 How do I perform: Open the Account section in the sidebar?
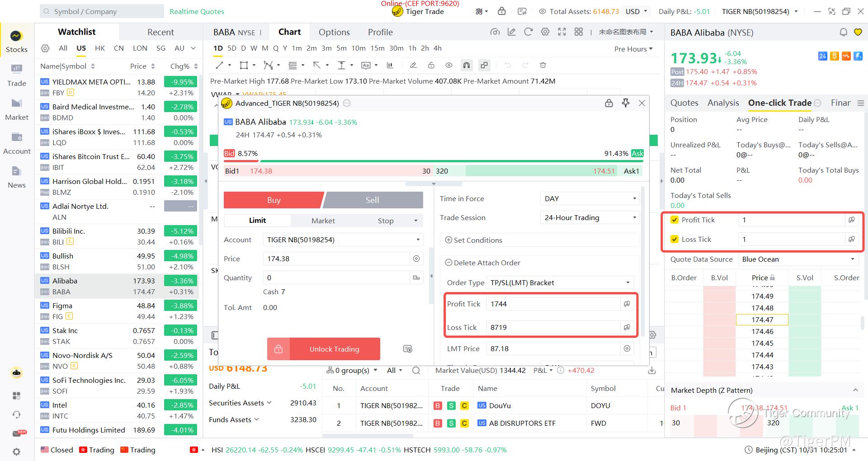click(x=17, y=143)
